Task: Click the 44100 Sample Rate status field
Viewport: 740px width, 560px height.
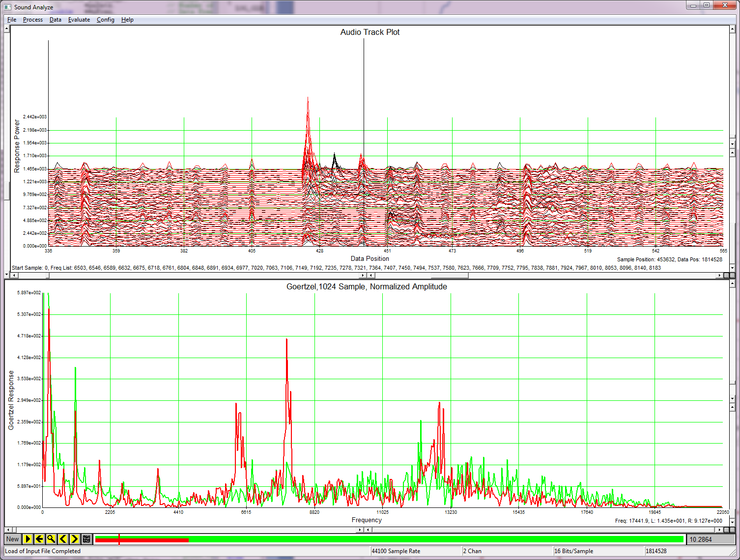Action: 396,551
